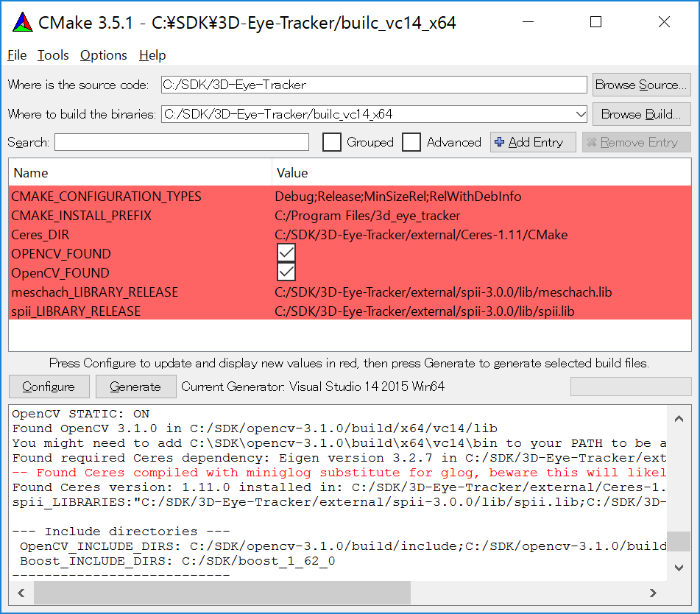700x614 pixels.
Task: Enable the Advanced checkbox
Action: point(411,142)
